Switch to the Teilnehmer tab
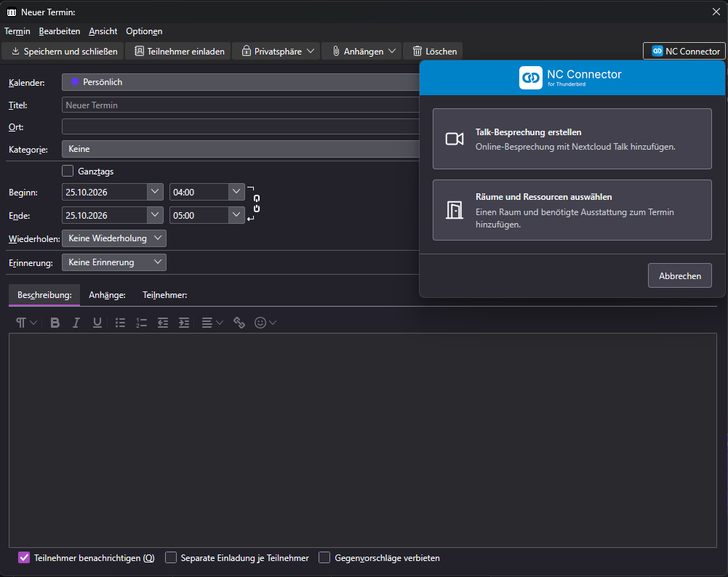Viewport: 728px width, 577px height. [165, 295]
